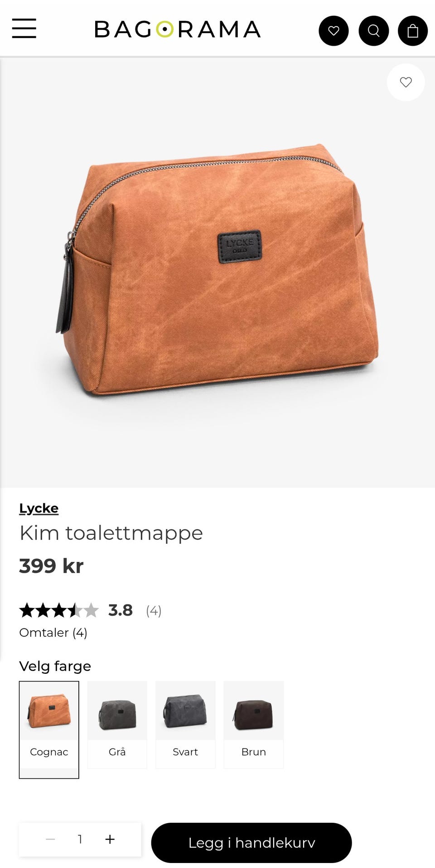Select the Cognac color option

point(49,729)
